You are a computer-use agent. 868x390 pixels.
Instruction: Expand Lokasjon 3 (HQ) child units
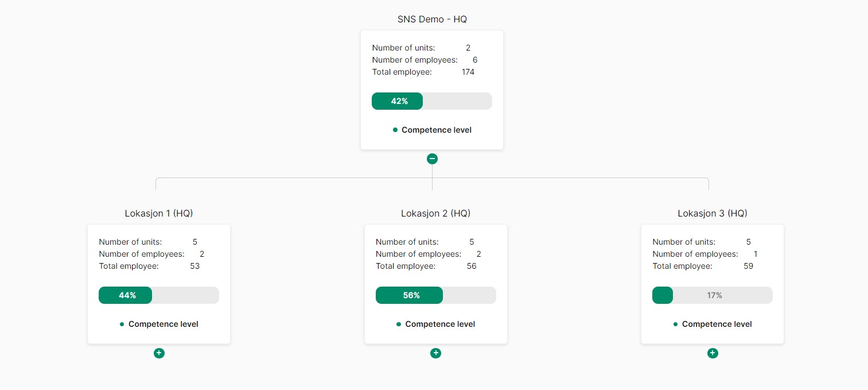coord(713,353)
